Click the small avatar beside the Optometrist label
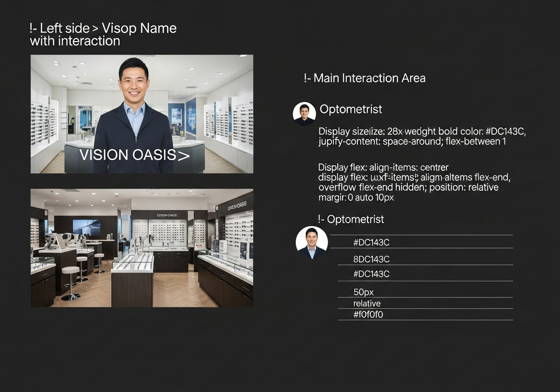The image size is (560, 392). click(304, 114)
